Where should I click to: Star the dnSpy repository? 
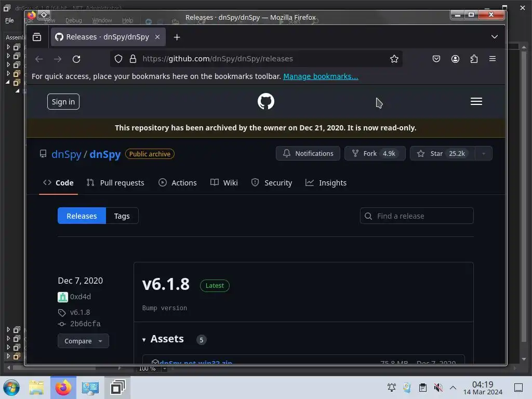(x=443, y=153)
